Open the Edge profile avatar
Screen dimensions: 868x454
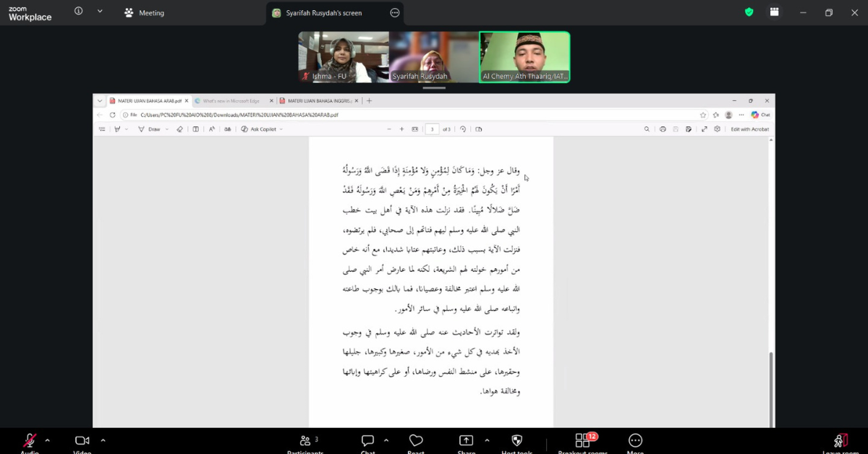(728, 115)
